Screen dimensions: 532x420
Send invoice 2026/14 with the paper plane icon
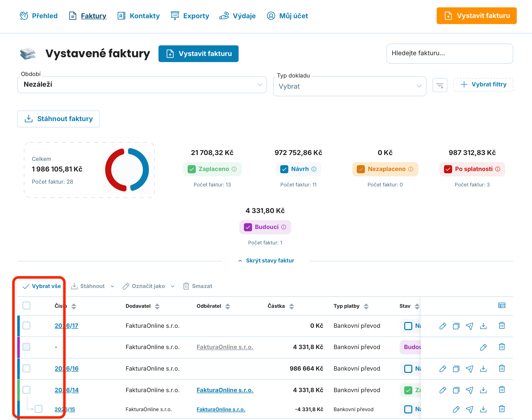pos(470,390)
